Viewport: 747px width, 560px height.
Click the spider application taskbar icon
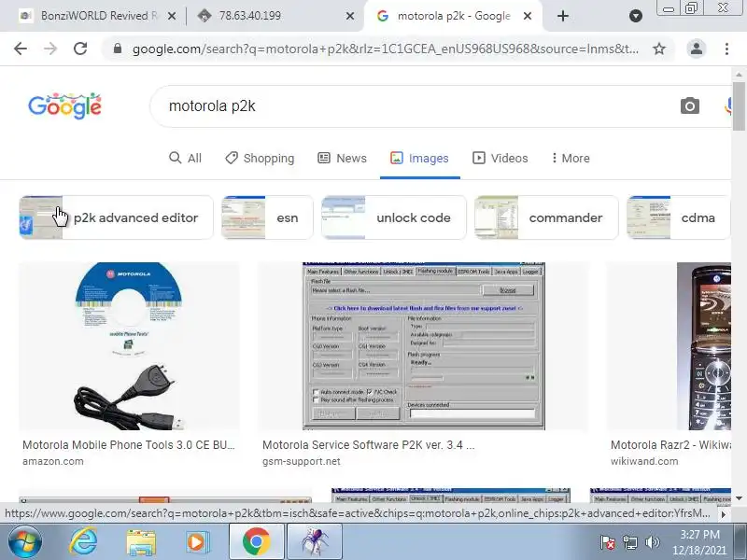(x=315, y=542)
